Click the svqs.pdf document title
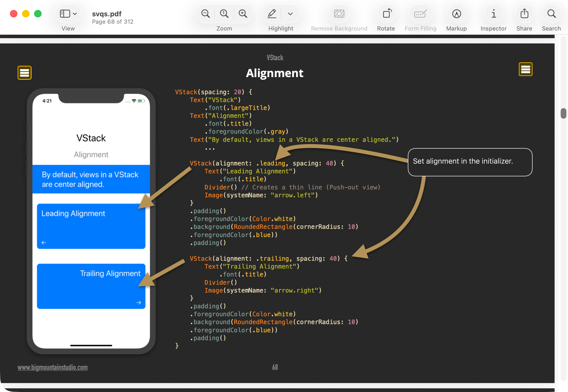Viewport: 568px width, 392px height. pos(107,14)
